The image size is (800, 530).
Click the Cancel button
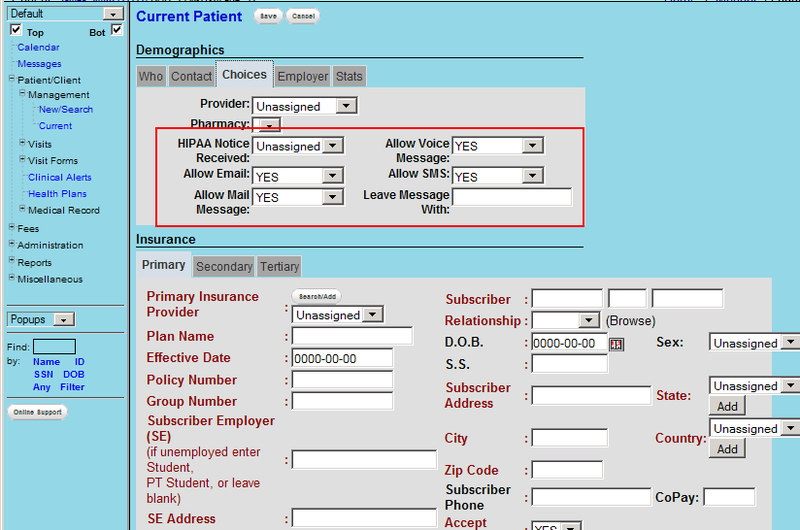point(303,17)
